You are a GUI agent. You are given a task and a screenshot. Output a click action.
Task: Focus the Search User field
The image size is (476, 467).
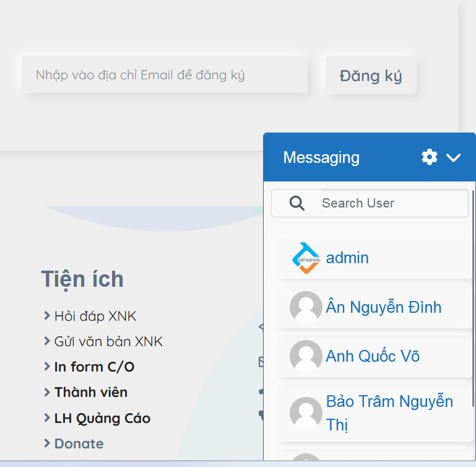coord(395,203)
